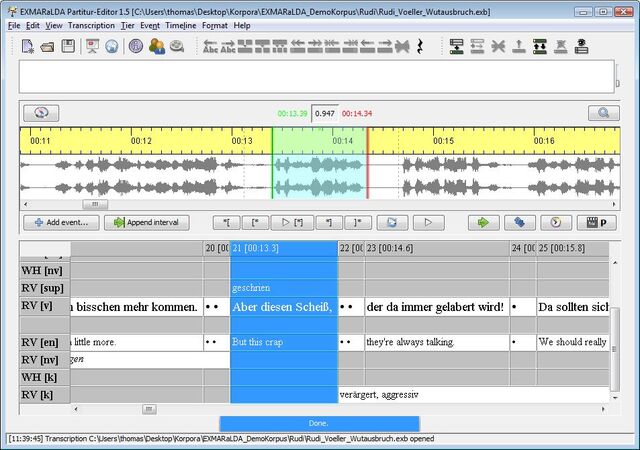Click the blue link icon button
Image resolution: width=640 pixels, height=450 pixels.
pos(519,223)
